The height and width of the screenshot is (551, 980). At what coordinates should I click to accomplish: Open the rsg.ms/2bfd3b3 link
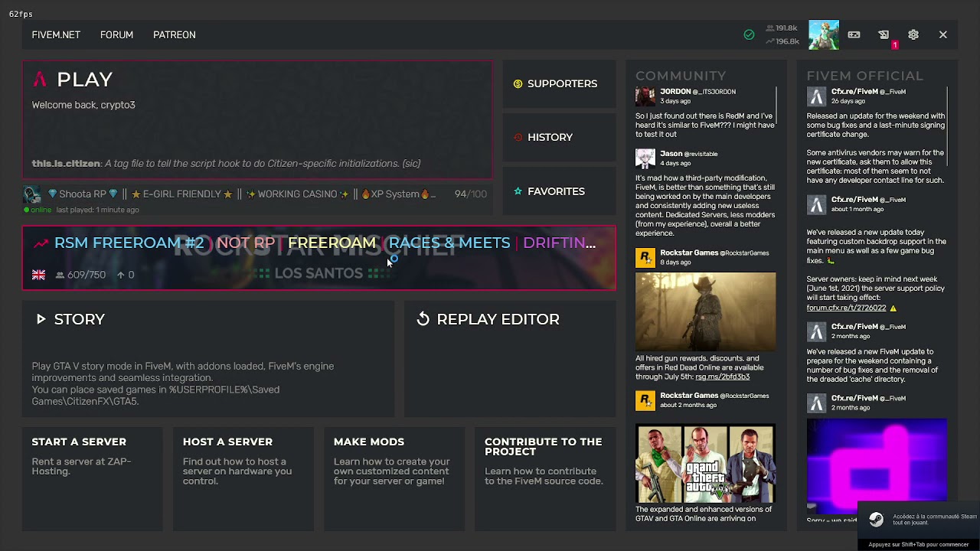(x=722, y=377)
